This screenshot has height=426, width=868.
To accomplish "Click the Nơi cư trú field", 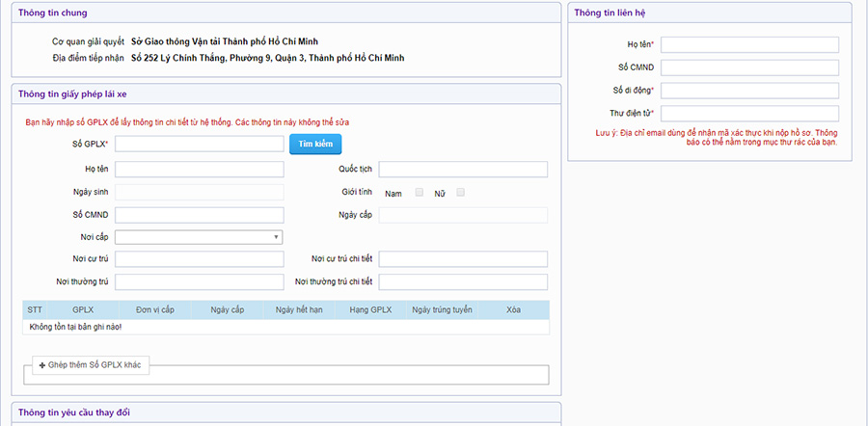I will click(199, 259).
